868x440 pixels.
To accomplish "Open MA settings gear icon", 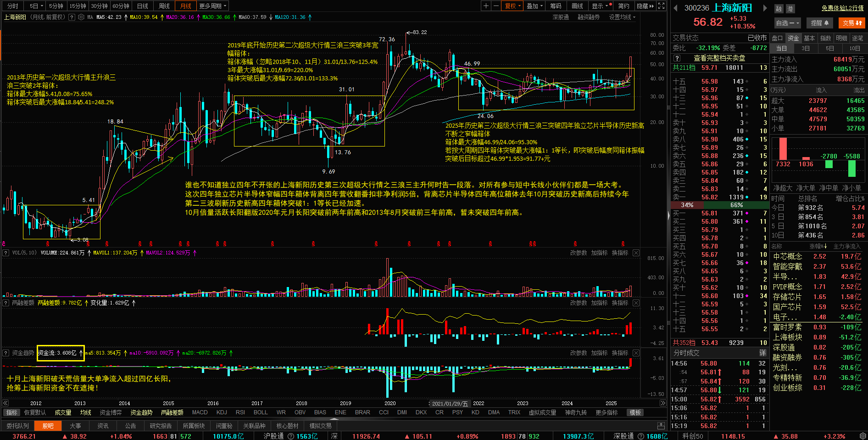I will point(81,17).
